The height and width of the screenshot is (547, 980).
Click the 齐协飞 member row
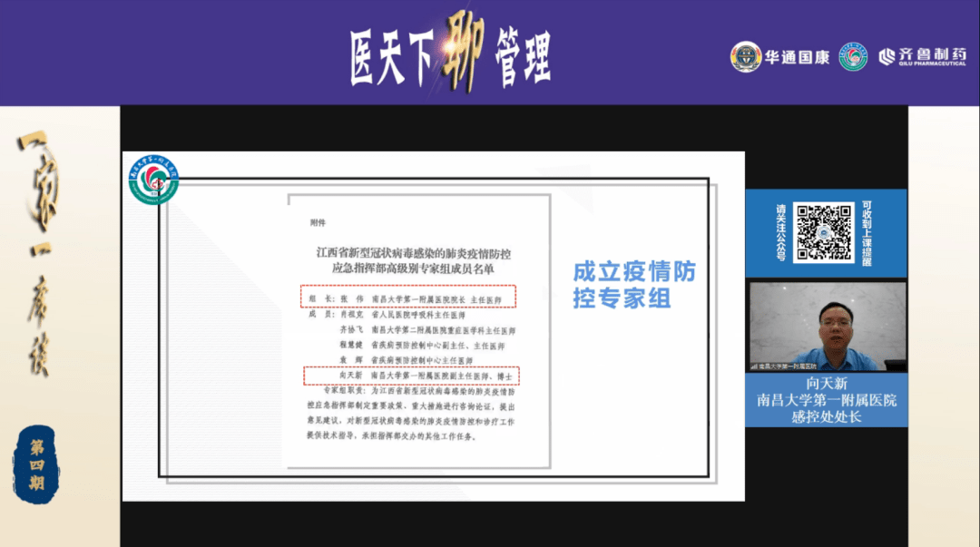pyautogui.click(x=427, y=330)
